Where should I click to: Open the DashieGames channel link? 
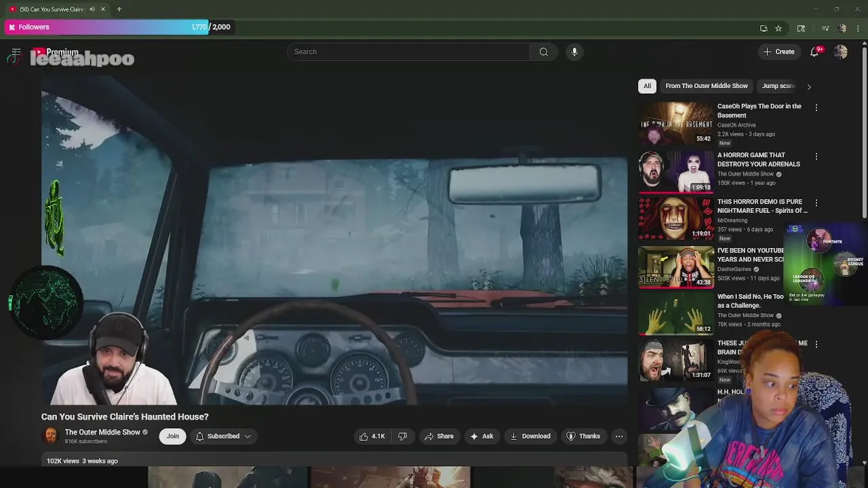tap(734, 269)
